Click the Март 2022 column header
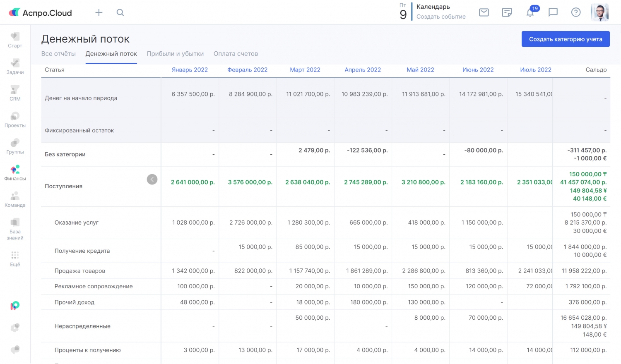Image resolution: width=621 pixels, height=364 pixels. tap(305, 70)
